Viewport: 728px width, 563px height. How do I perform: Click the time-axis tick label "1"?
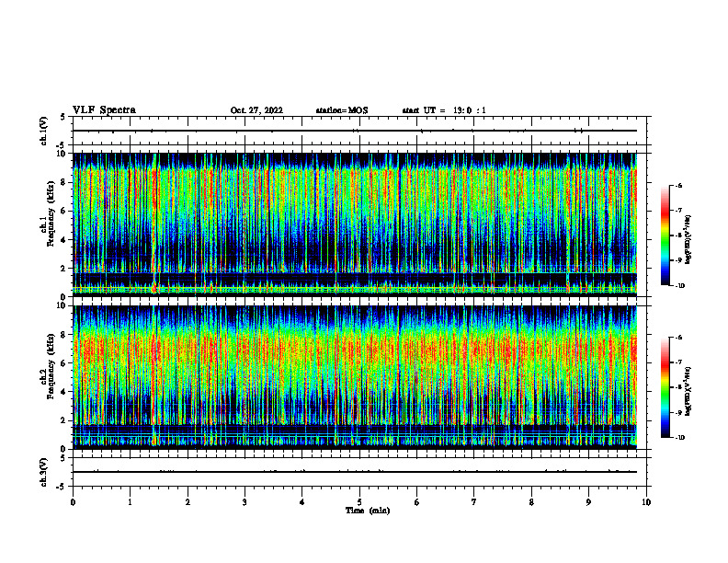(x=130, y=502)
